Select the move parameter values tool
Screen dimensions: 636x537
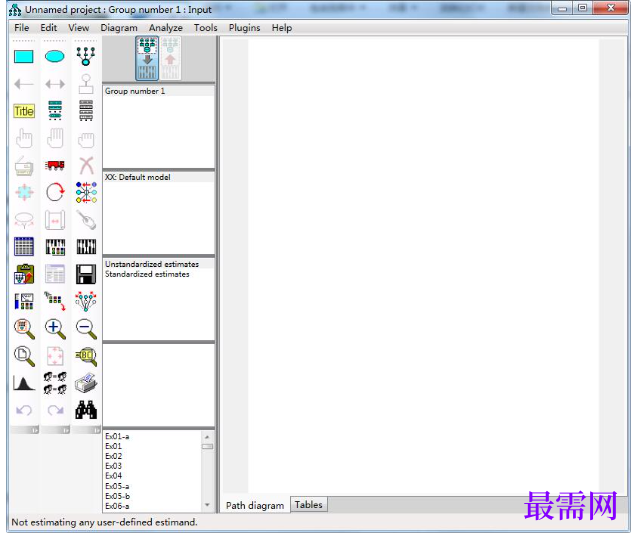coord(24,220)
